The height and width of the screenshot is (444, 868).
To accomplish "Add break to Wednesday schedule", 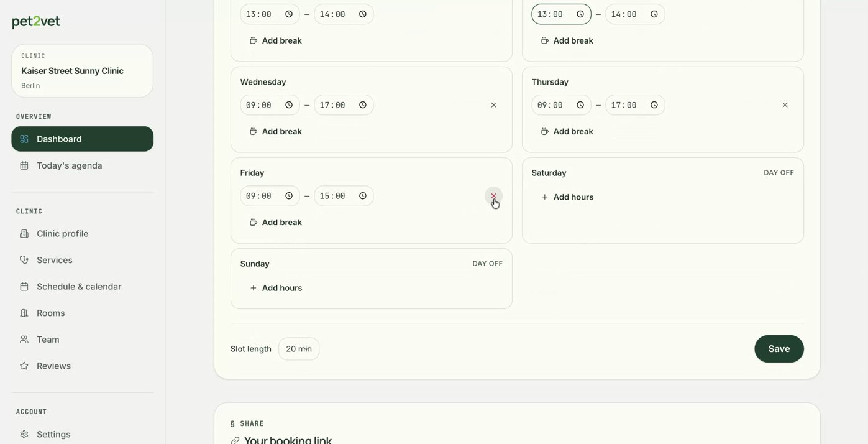I will click(276, 131).
